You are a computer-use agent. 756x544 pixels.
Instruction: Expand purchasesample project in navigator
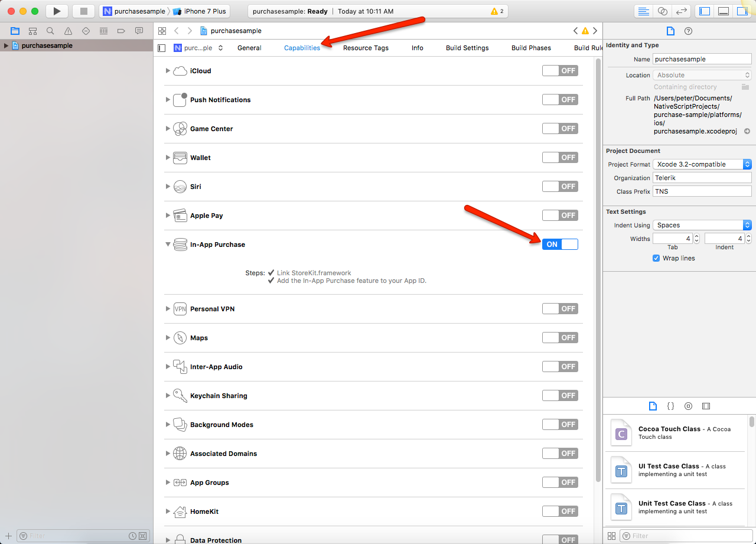(x=6, y=45)
